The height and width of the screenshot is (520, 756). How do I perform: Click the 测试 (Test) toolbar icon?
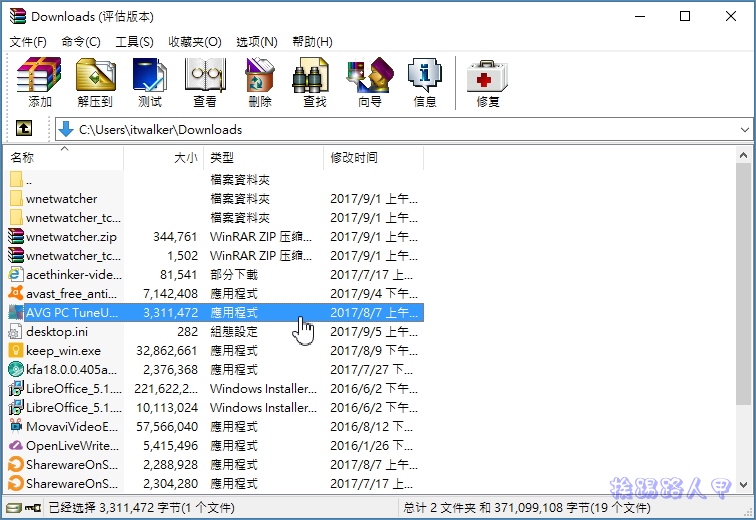click(150, 75)
